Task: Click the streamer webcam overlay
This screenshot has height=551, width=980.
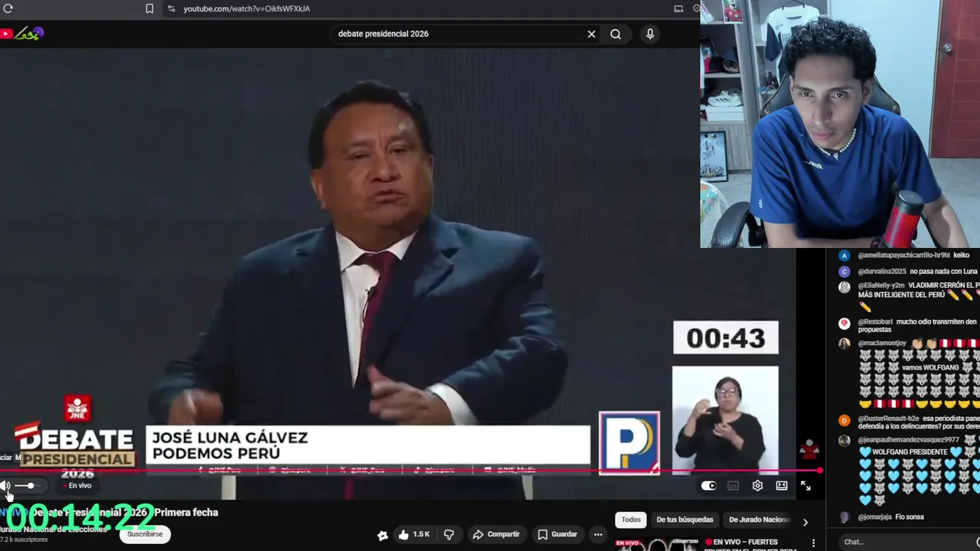Action: tap(840, 124)
